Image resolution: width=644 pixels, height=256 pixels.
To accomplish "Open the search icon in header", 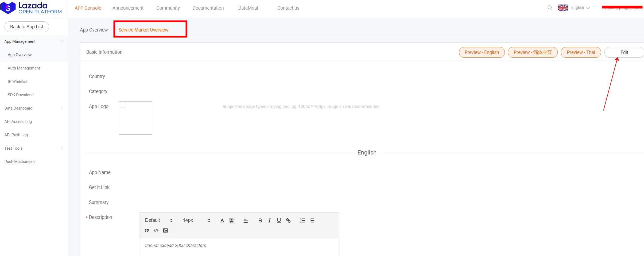I will 550,8.
